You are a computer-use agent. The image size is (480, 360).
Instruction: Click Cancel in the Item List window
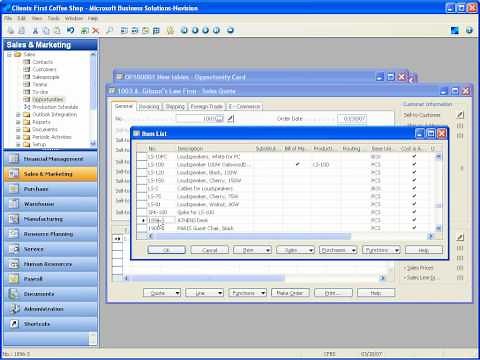pos(209,250)
